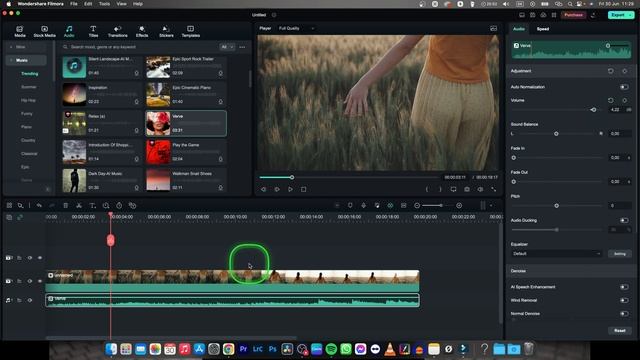Open the Stickers panel
640x360 pixels.
[166, 31]
